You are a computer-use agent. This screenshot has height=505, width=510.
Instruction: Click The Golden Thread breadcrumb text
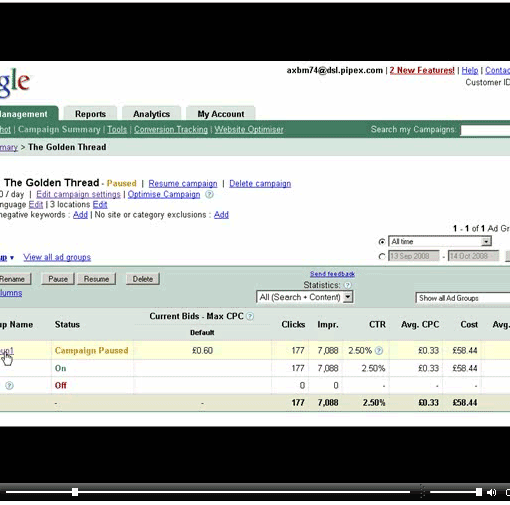[67, 147]
